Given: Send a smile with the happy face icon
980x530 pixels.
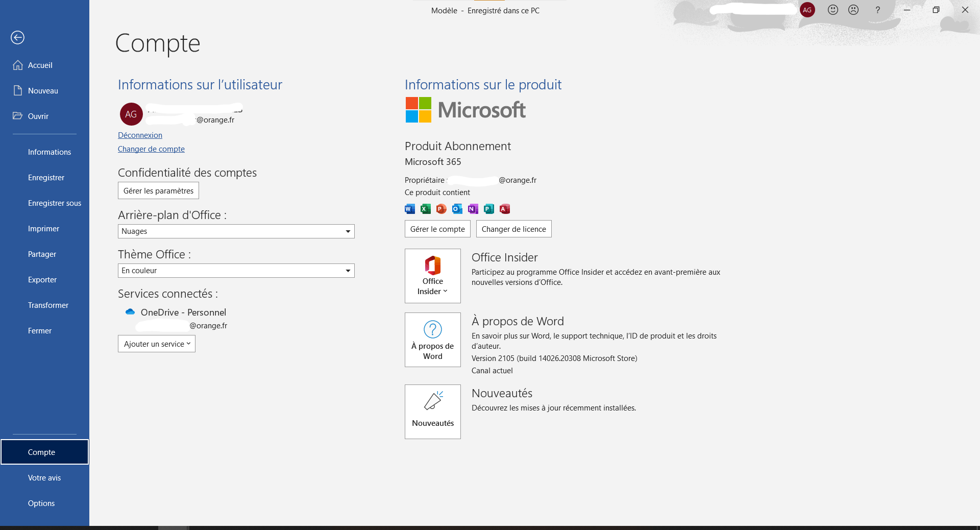Looking at the screenshot, I should (833, 10).
